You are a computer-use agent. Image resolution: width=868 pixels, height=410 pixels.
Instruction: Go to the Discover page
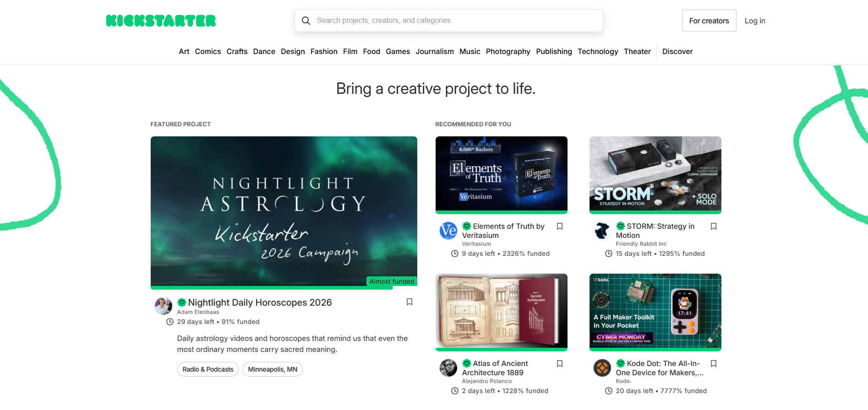coord(677,51)
